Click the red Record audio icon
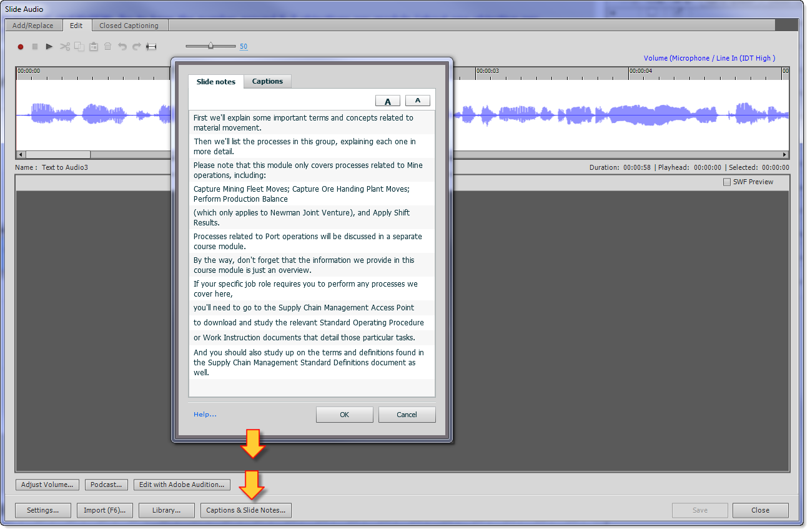Screen dimensions: 810x532 (19, 46)
